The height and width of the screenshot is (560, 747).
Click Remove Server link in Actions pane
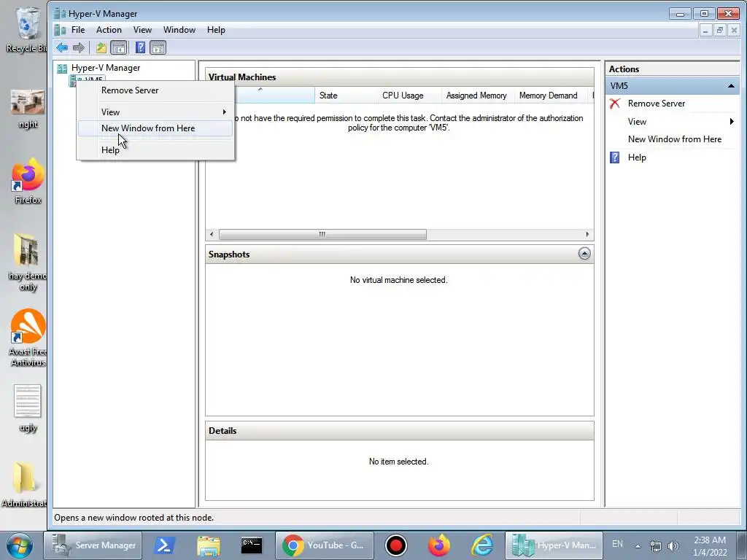point(656,104)
